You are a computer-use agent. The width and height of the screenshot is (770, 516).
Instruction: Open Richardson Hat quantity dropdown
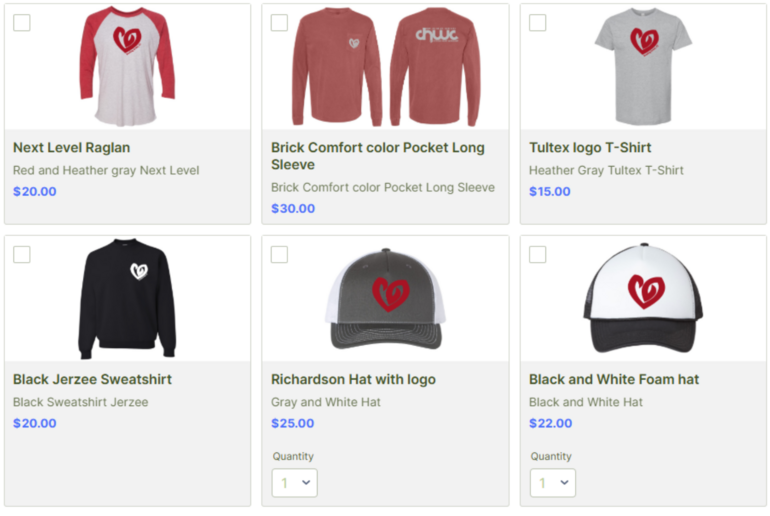294,483
